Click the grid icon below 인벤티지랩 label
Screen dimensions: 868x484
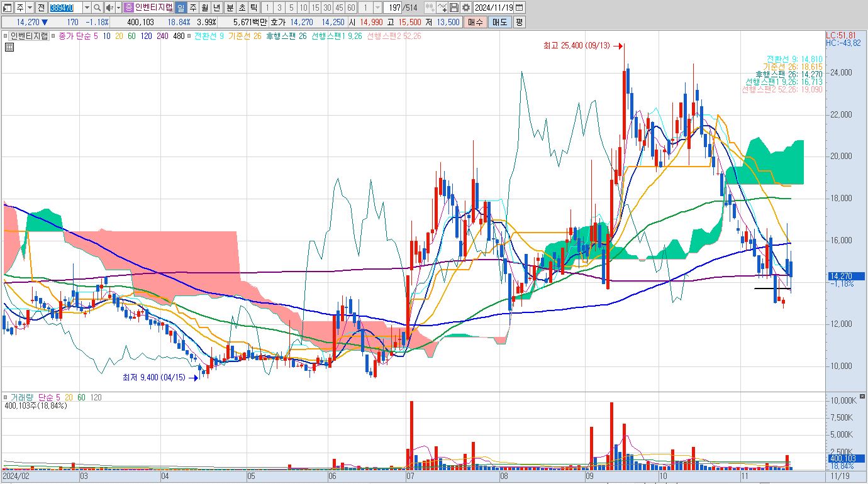(x=9, y=47)
